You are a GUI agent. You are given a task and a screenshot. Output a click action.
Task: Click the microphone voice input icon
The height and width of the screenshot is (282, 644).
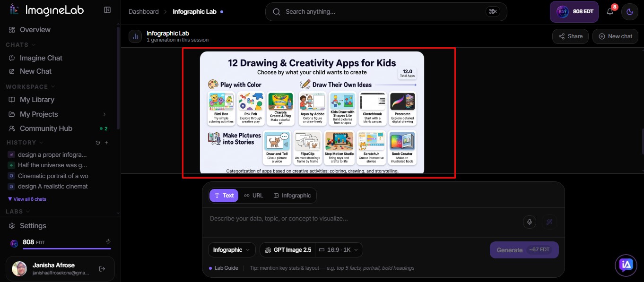(x=530, y=222)
